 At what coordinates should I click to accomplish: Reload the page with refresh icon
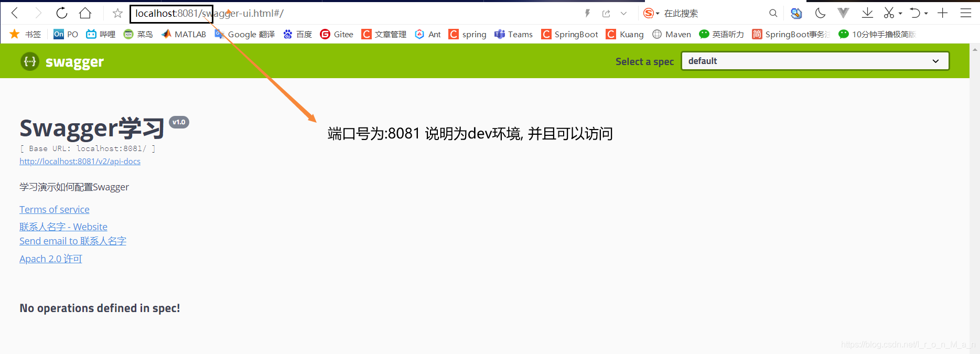(62, 13)
